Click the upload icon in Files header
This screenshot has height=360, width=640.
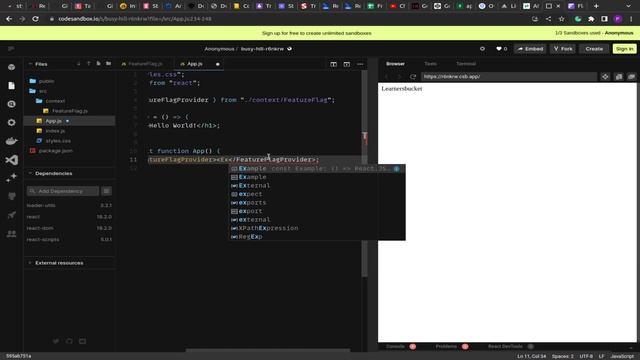click(x=88, y=64)
